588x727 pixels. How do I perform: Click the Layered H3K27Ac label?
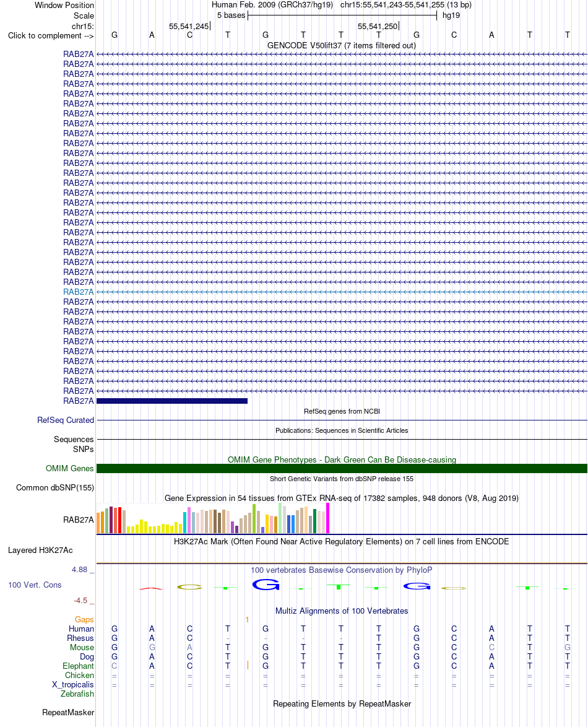click(x=40, y=551)
